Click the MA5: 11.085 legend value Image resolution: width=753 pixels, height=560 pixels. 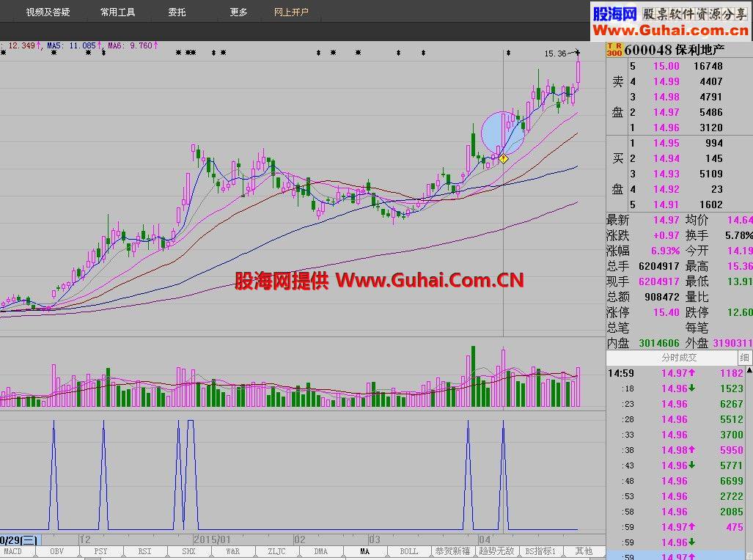(74, 45)
